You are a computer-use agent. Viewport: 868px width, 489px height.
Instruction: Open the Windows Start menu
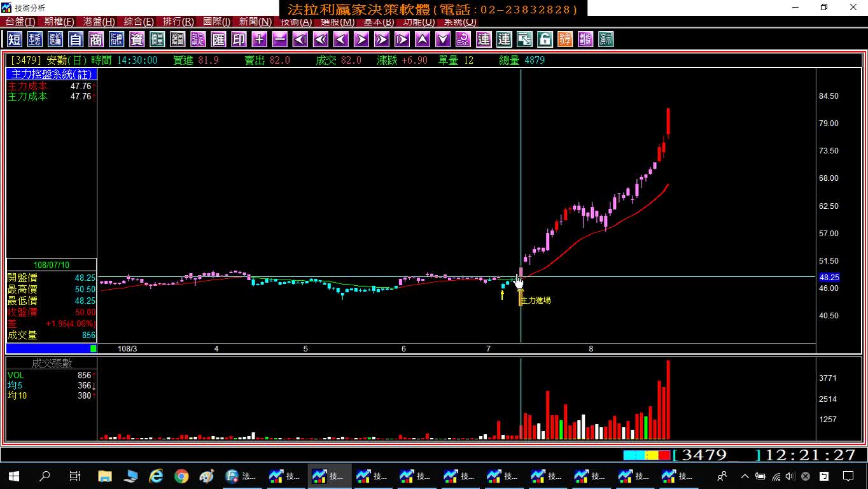(14, 476)
